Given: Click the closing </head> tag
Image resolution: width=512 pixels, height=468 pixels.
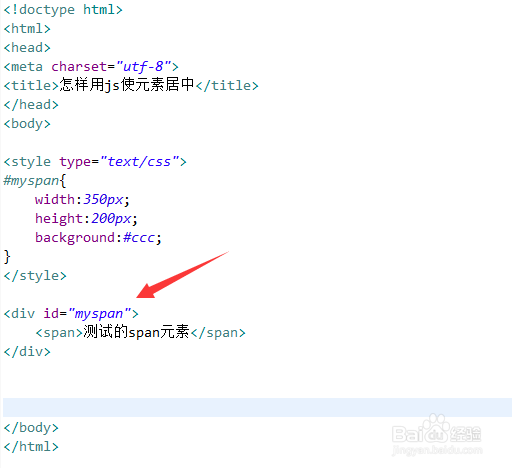Looking at the screenshot, I should pyautogui.click(x=31, y=105).
